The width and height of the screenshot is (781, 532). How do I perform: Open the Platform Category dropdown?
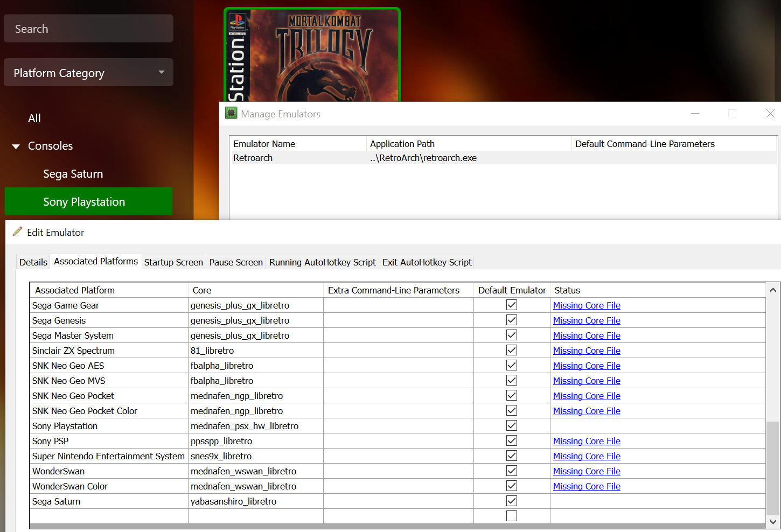(88, 72)
